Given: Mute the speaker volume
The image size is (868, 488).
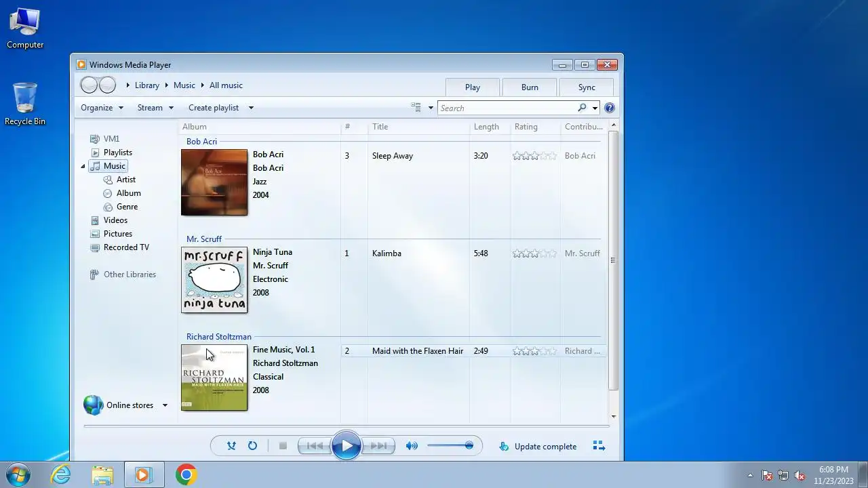Looking at the screenshot, I should [x=411, y=446].
